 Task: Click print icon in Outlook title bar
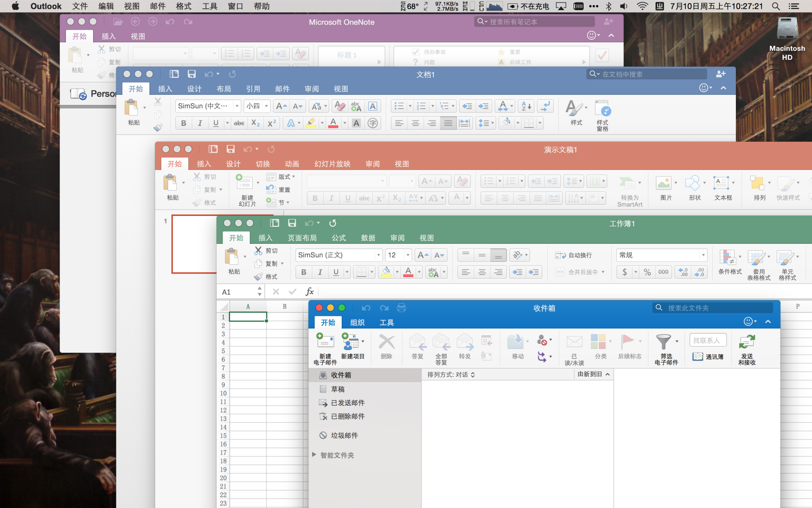[401, 308]
